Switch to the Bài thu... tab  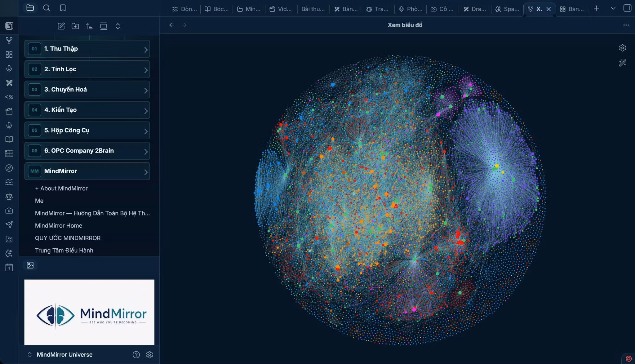click(313, 9)
